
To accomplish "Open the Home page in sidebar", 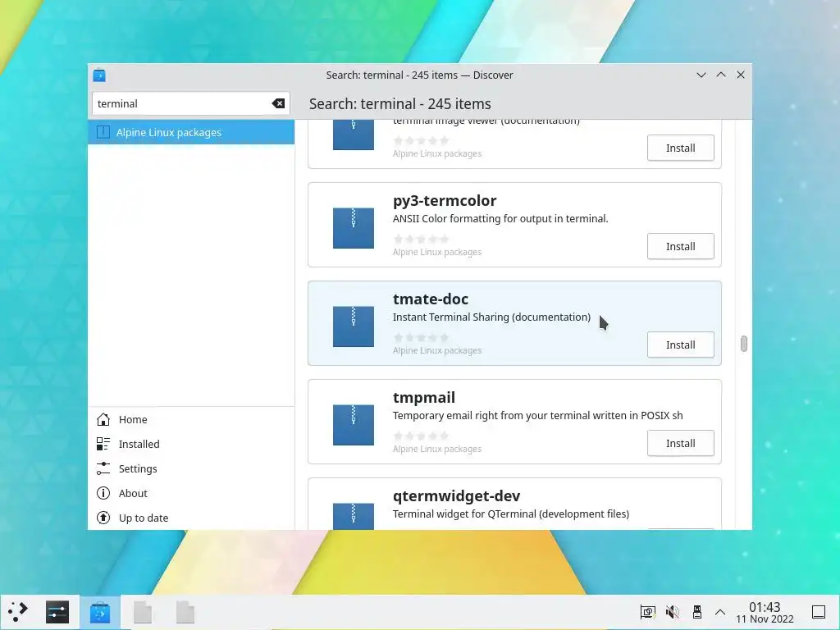I will point(191,419).
